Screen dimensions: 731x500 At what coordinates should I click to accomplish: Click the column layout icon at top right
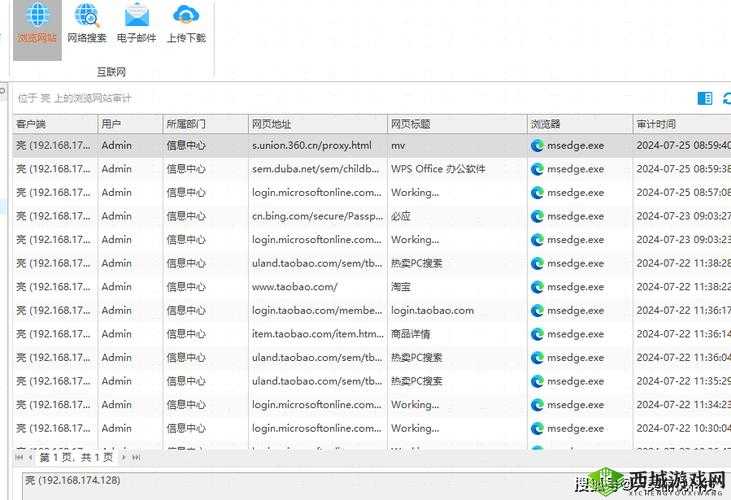[705, 98]
